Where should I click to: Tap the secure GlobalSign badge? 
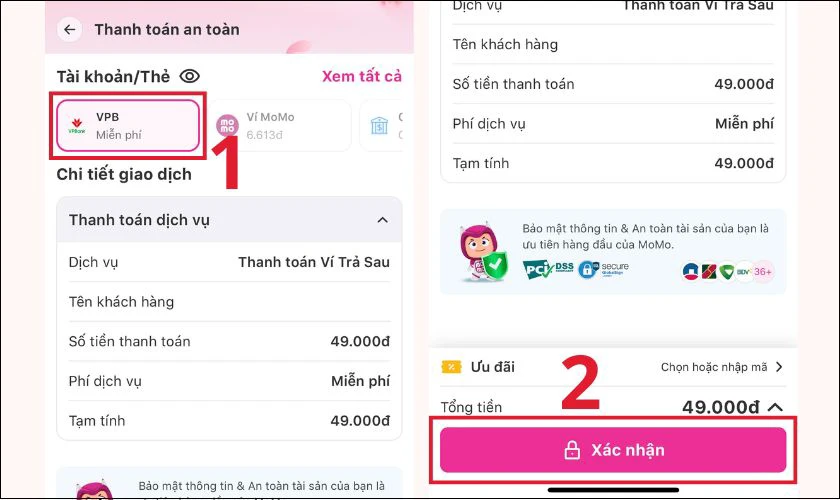coord(603,269)
